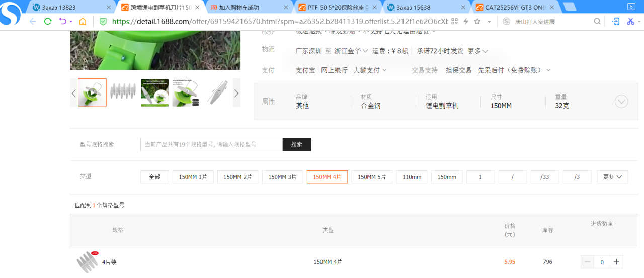
Task: Expand the 大额支付 payment dropdown
Action: (370, 70)
